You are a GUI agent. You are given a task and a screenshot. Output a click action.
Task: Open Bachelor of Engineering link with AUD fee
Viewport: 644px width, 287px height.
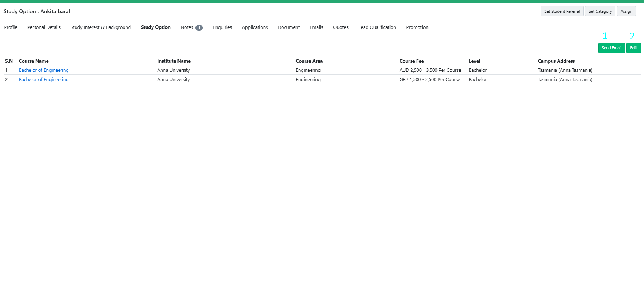44,70
